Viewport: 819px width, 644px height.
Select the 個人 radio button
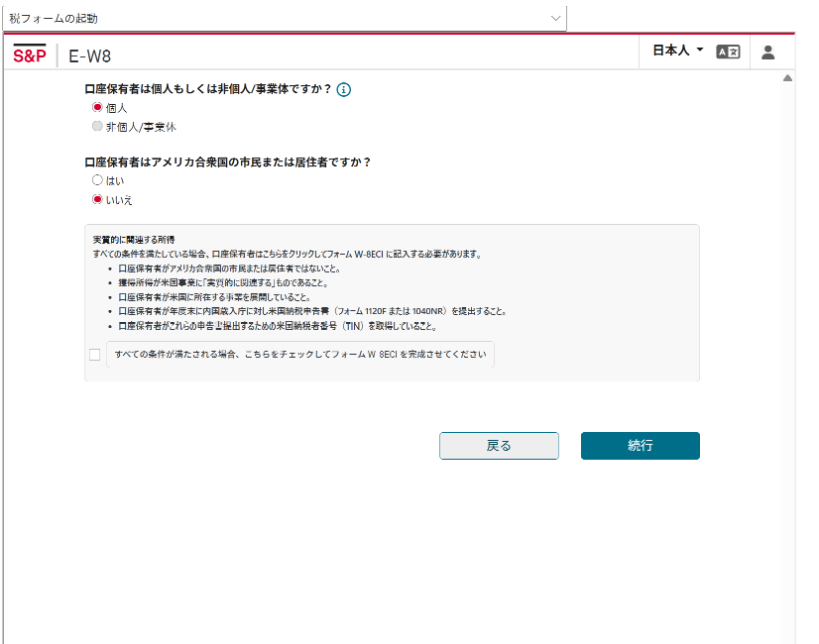point(97,108)
